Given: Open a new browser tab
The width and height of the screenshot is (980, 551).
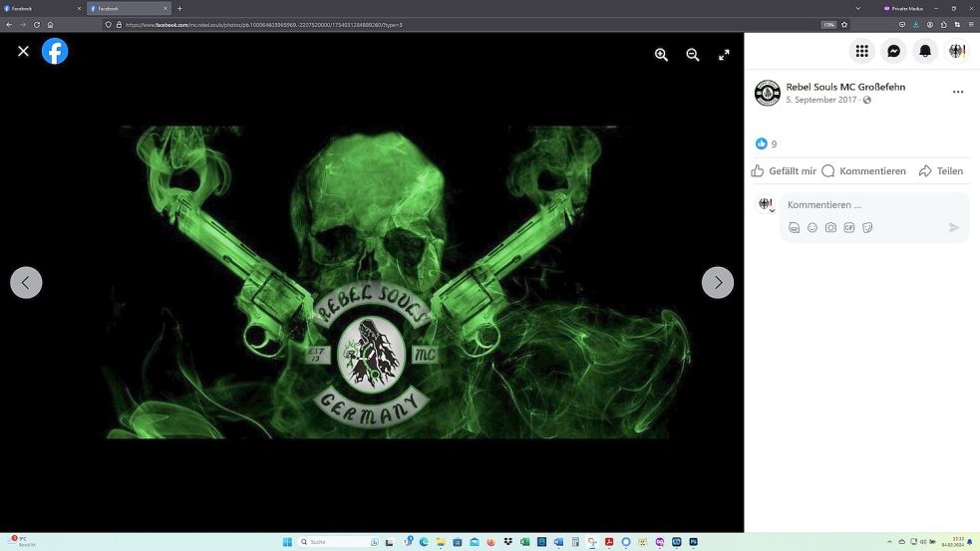Looking at the screenshot, I should pos(179,8).
